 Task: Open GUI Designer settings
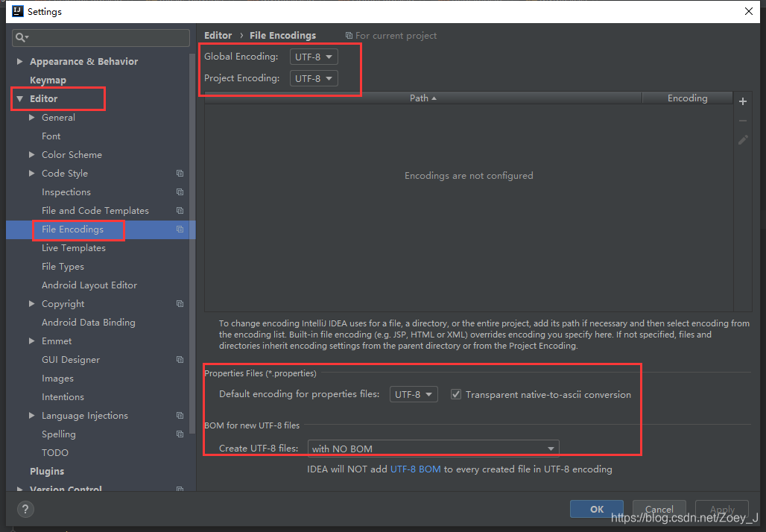tap(71, 360)
